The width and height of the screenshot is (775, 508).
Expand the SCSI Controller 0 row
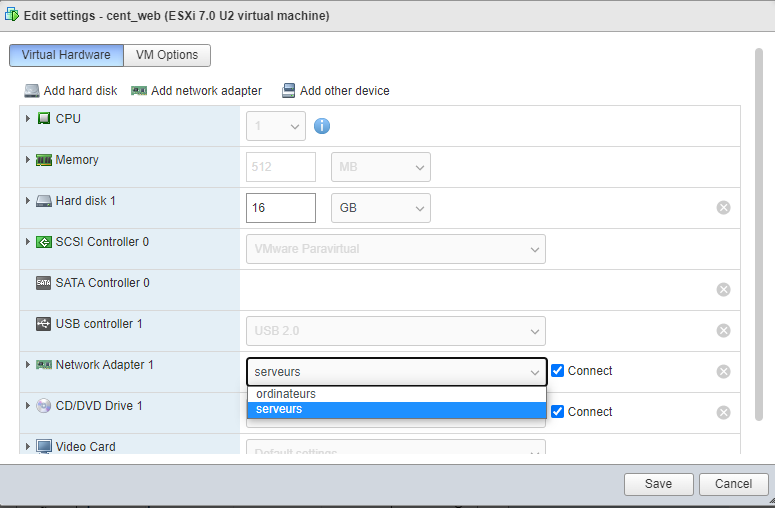pyautogui.click(x=28, y=242)
